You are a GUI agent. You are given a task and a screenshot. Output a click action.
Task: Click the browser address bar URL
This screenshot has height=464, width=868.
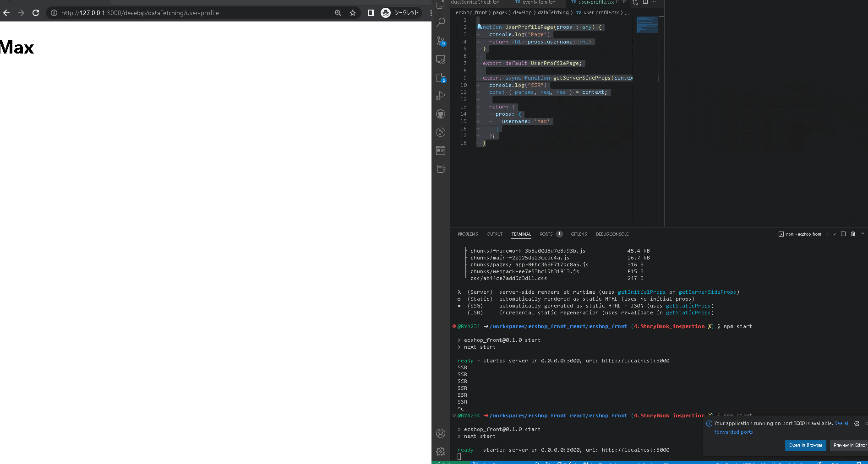pos(140,13)
